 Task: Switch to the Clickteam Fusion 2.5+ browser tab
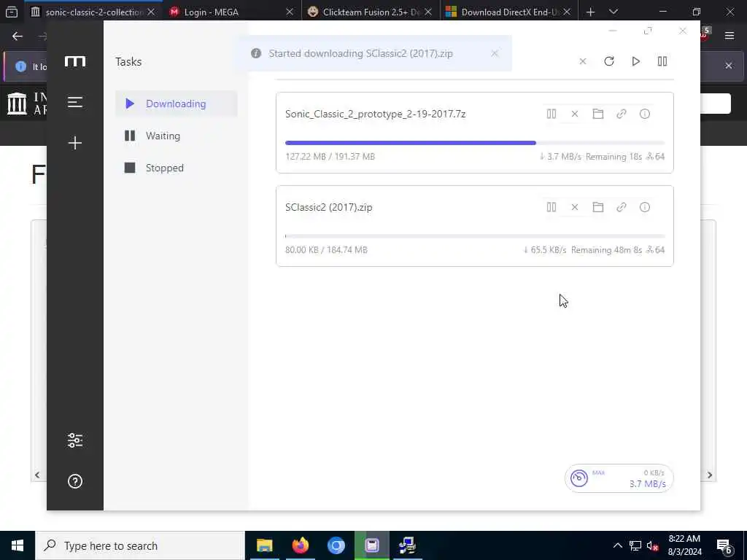pyautogui.click(x=371, y=12)
